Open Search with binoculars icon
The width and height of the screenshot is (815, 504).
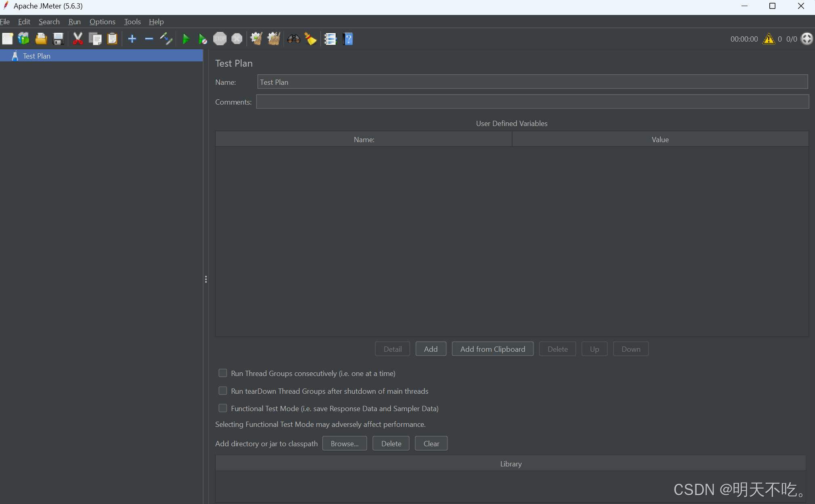tap(294, 39)
